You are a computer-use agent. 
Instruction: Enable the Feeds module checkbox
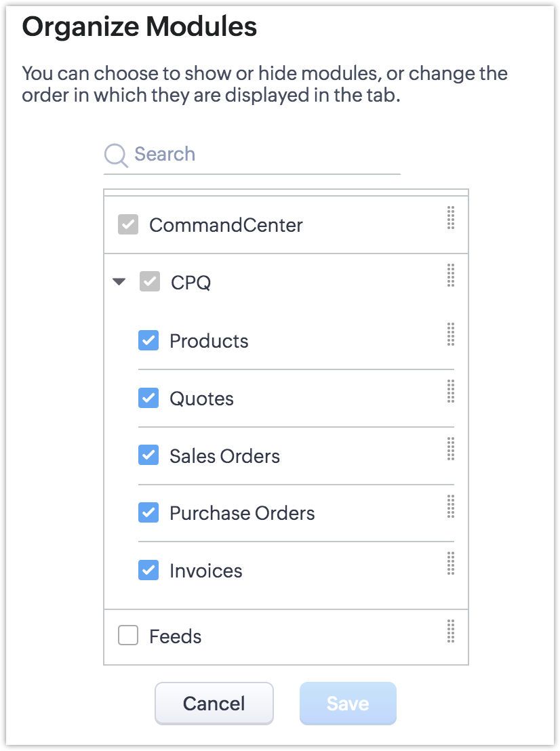[x=128, y=636]
